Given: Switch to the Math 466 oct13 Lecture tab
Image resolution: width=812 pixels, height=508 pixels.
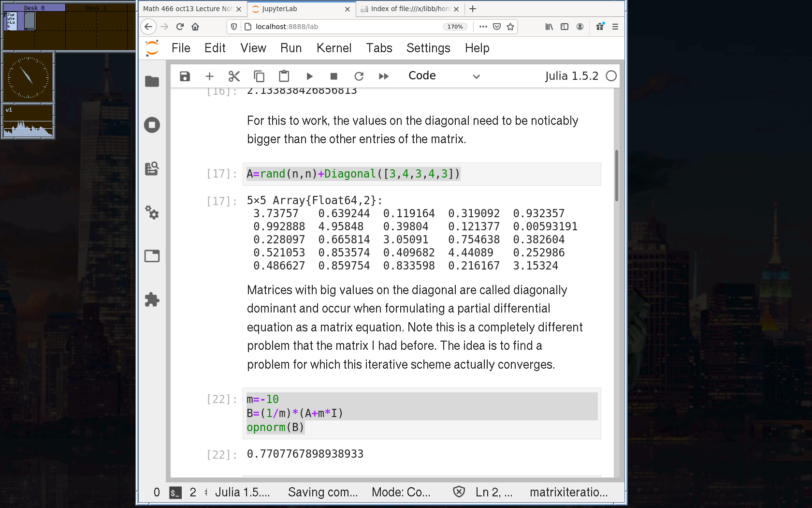Looking at the screenshot, I should (x=188, y=9).
